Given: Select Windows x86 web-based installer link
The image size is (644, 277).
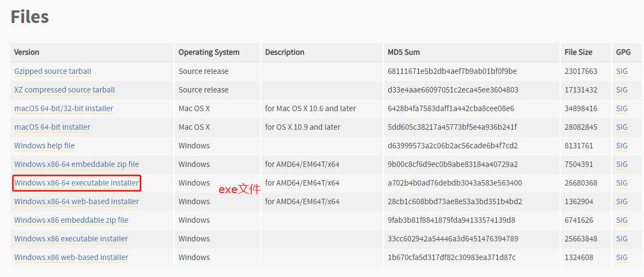Looking at the screenshot, I should [71, 257].
